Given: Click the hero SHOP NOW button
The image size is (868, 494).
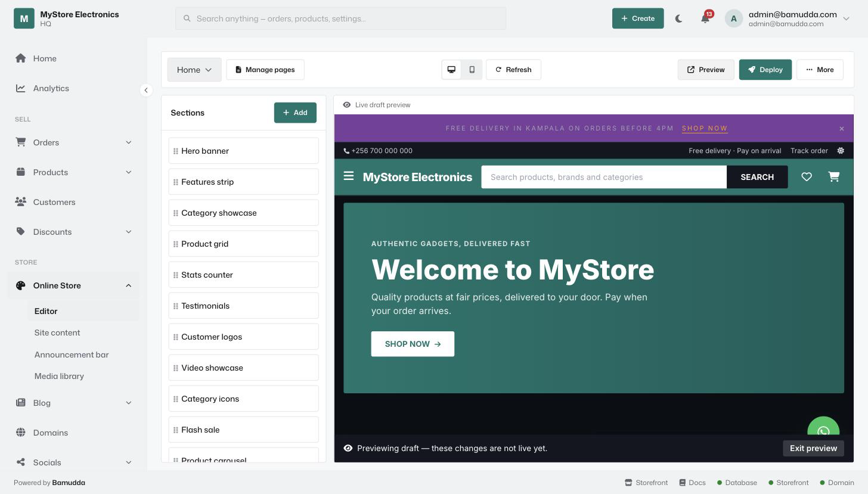Looking at the screenshot, I should (x=413, y=344).
